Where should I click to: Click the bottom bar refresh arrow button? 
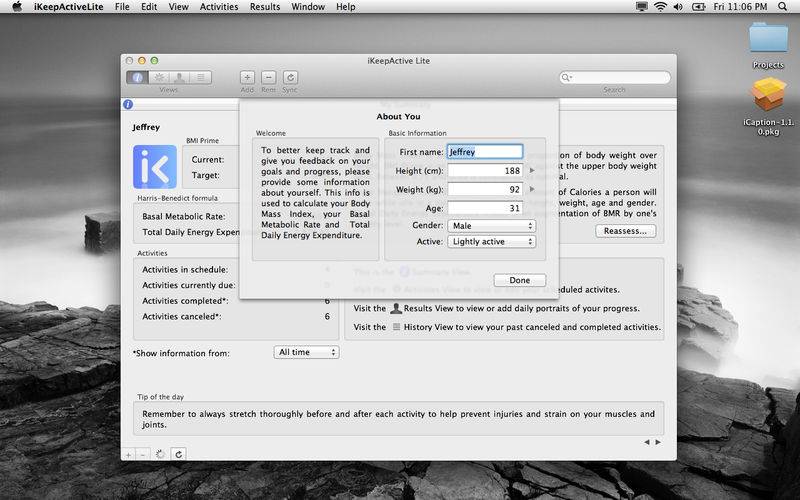point(179,454)
